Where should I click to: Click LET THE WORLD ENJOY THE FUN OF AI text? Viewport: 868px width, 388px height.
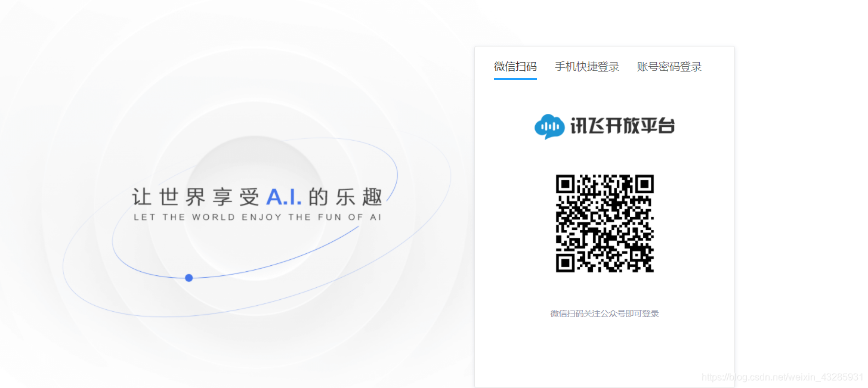[x=258, y=217]
